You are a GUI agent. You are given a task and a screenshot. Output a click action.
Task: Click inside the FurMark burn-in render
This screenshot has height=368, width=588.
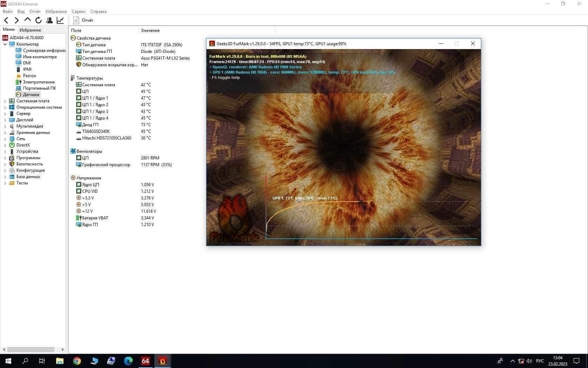(x=343, y=147)
